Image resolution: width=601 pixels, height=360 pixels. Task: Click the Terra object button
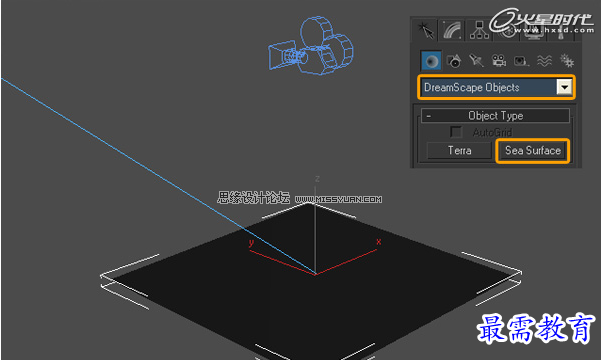coord(459,150)
